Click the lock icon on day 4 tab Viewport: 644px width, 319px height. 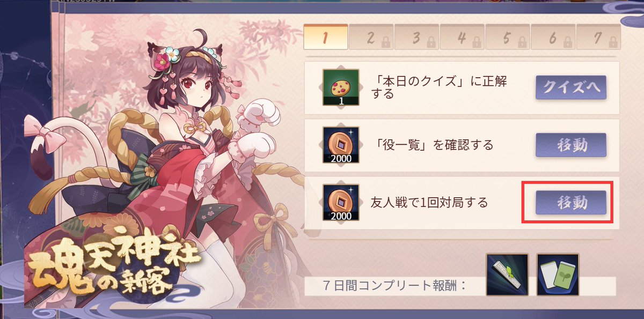tap(475, 40)
